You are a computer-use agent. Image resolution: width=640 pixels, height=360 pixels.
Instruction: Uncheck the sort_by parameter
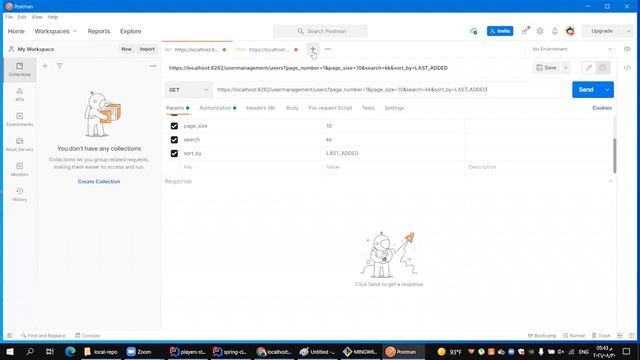pos(174,153)
